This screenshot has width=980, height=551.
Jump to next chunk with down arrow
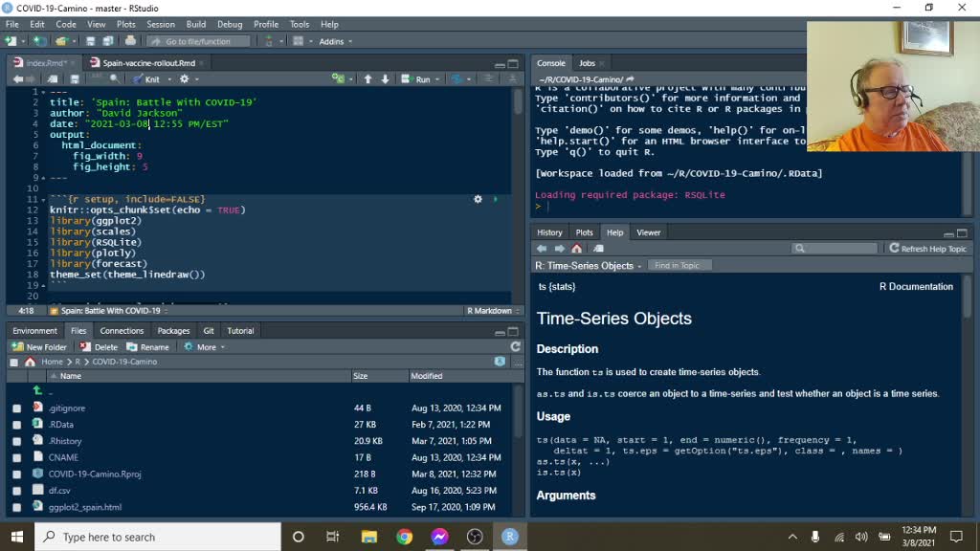385,79
